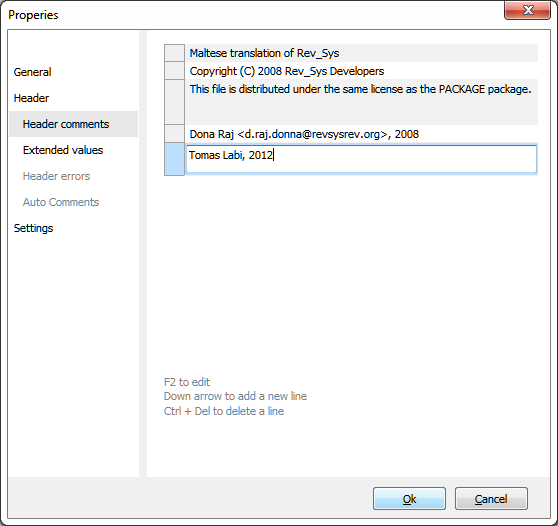Open the Settings section
The height and width of the screenshot is (526, 558).
coord(33,228)
